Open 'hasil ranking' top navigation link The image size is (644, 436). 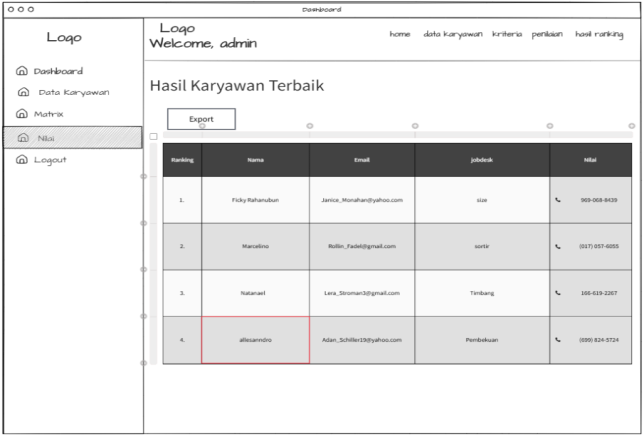599,34
